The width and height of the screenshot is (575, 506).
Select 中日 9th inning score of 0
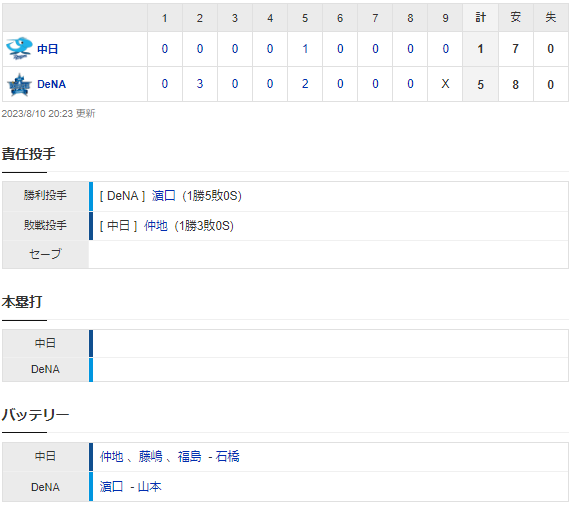pos(446,49)
